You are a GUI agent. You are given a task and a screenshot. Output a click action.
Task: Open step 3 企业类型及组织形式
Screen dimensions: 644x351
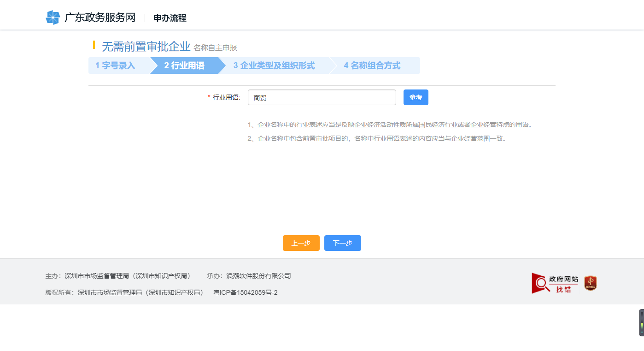click(x=277, y=65)
